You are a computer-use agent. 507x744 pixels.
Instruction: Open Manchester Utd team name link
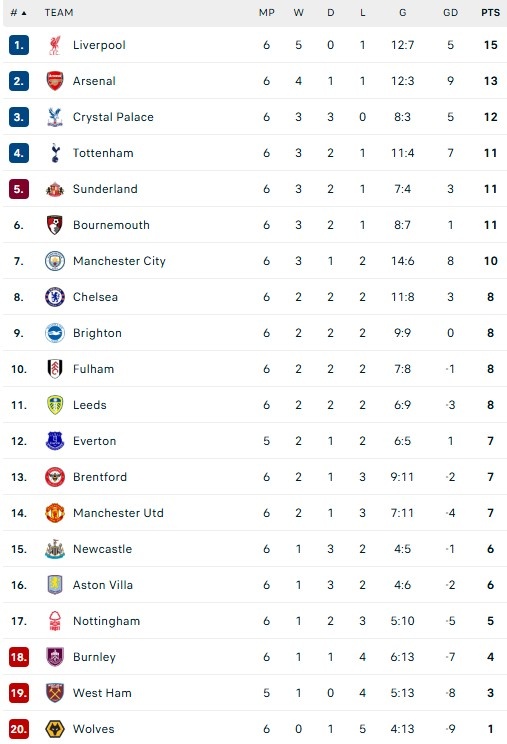click(x=118, y=513)
